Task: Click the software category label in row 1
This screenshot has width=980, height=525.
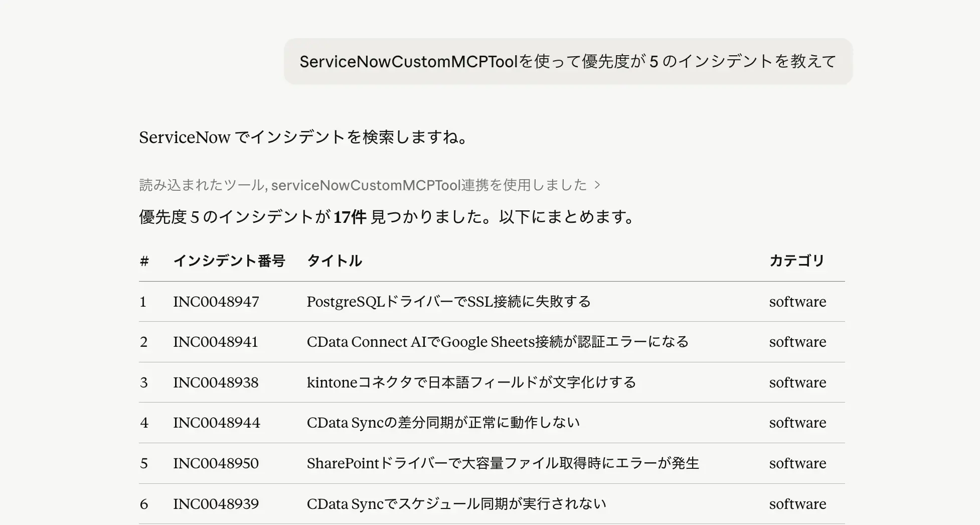Action: [797, 302]
